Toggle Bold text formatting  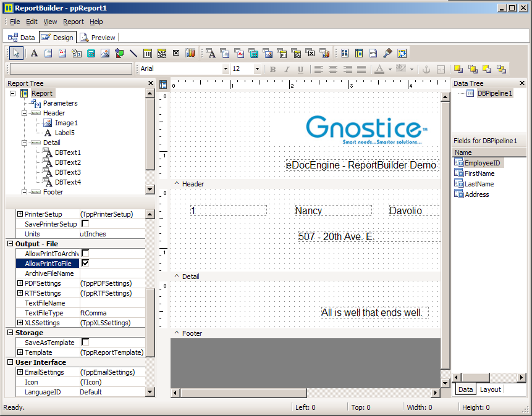272,69
